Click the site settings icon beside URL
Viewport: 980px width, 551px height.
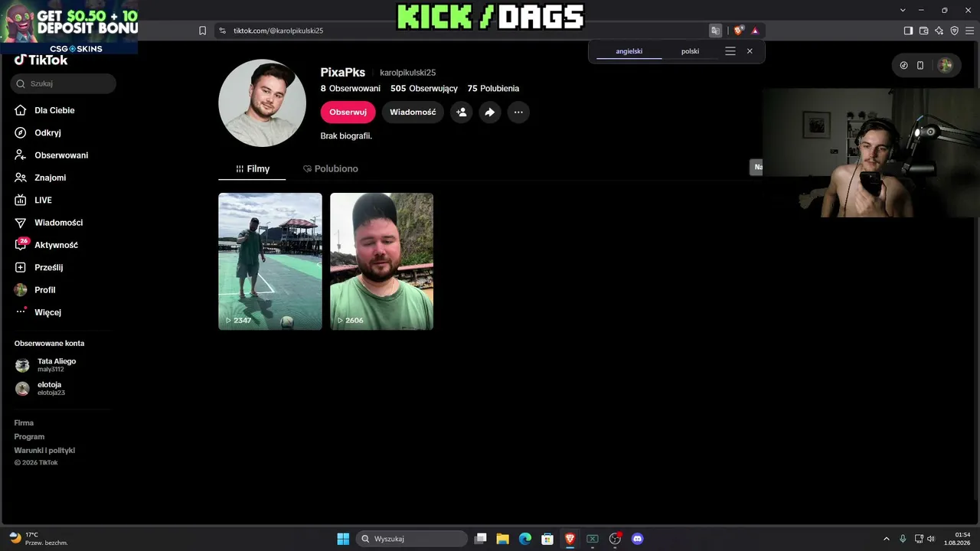click(222, 31)
